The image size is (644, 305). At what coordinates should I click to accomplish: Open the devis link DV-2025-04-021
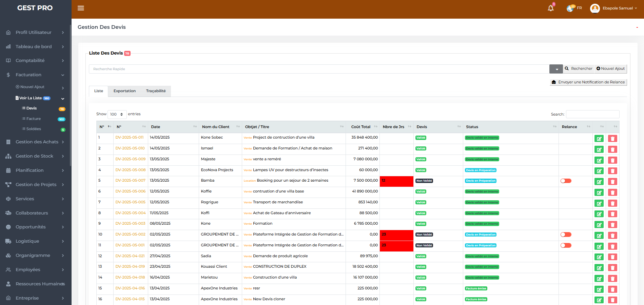coord(130,256)
